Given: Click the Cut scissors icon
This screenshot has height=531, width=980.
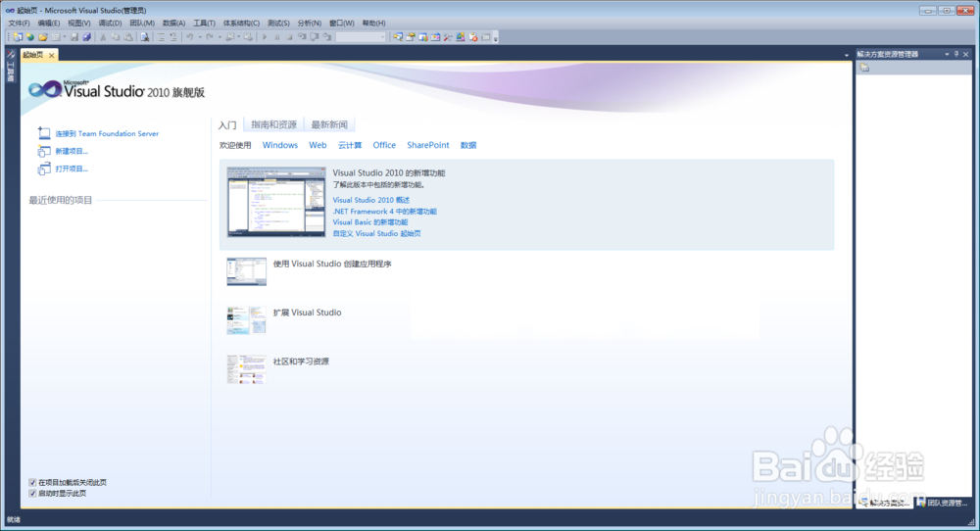Looking at the screenshot, I should [103, 37].
